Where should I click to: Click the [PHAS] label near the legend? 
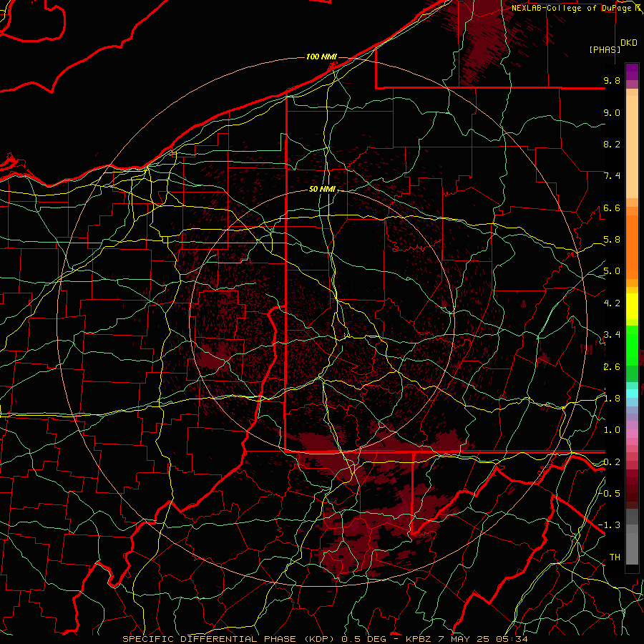pos(605,50)
